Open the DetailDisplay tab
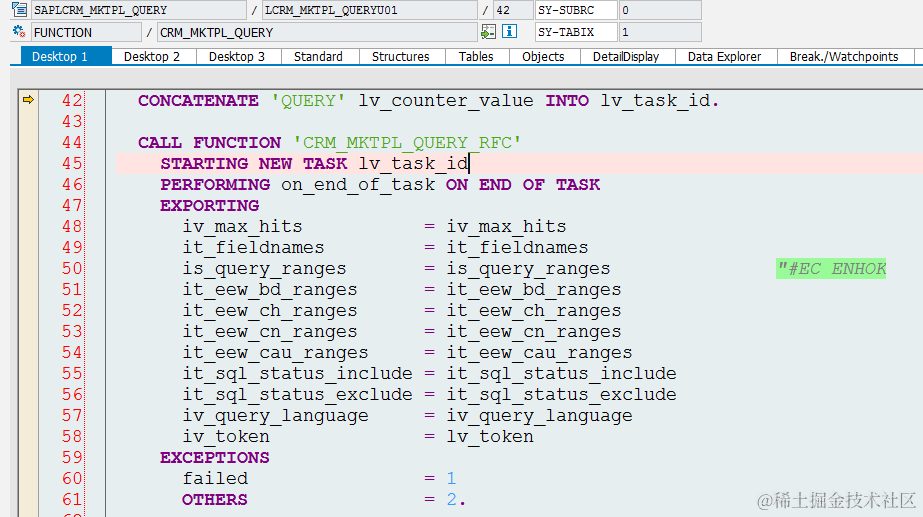This screenshot has width=923, height=517. [626, 57]
